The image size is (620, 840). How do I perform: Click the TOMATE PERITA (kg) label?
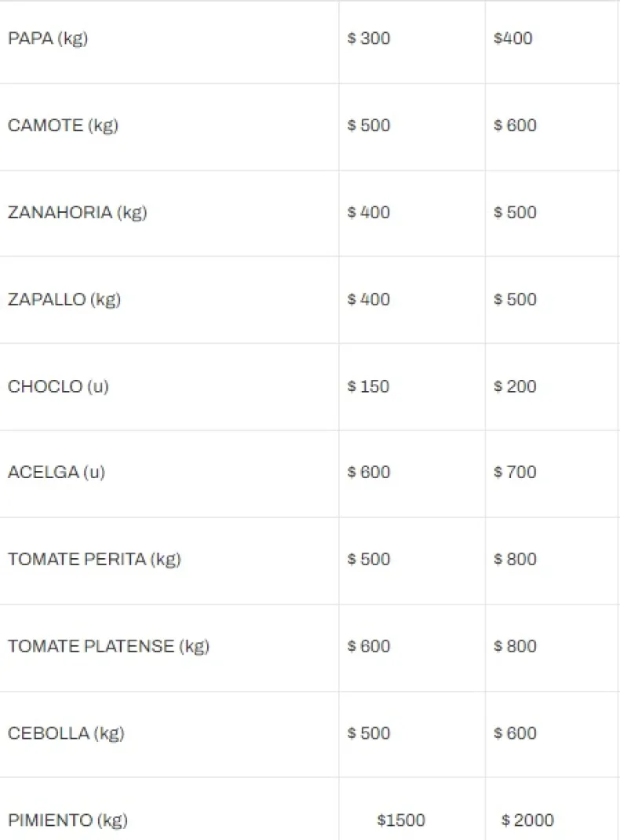[x=94, y=560]
